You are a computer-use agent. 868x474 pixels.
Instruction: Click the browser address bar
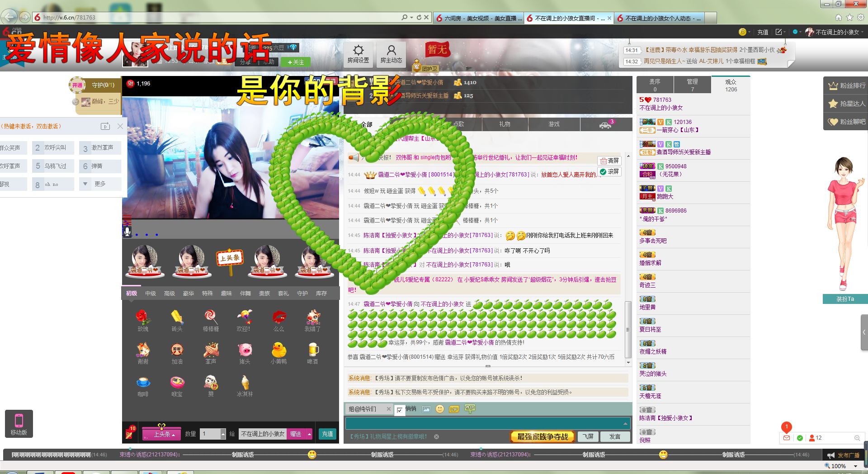(217, 18)
